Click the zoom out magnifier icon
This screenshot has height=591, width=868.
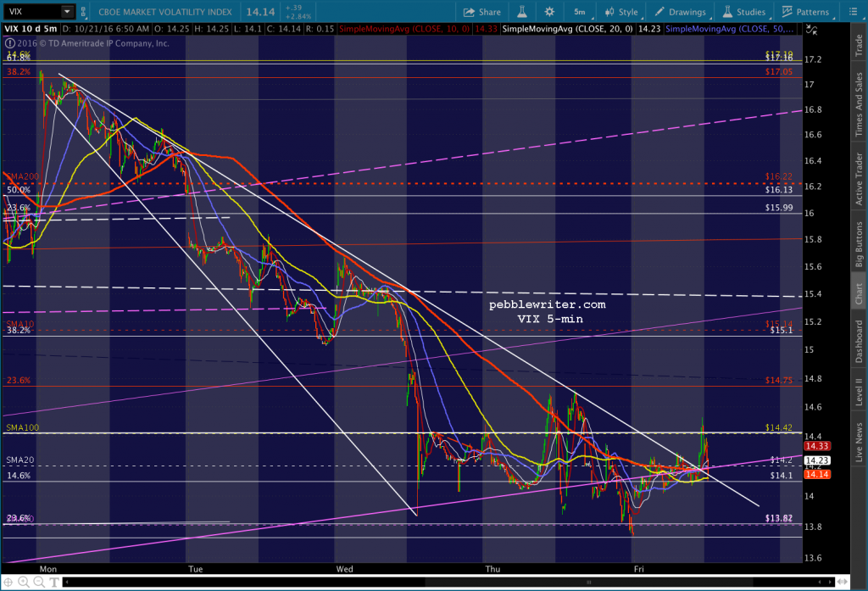point(39,583)
